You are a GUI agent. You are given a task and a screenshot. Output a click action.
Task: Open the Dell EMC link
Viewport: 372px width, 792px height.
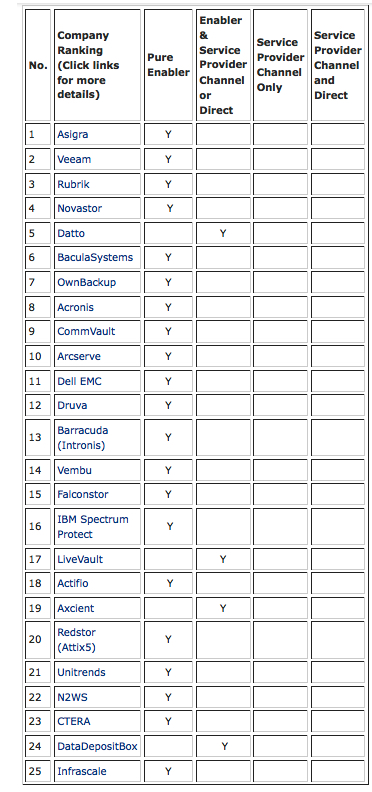(x=79, y=381)
